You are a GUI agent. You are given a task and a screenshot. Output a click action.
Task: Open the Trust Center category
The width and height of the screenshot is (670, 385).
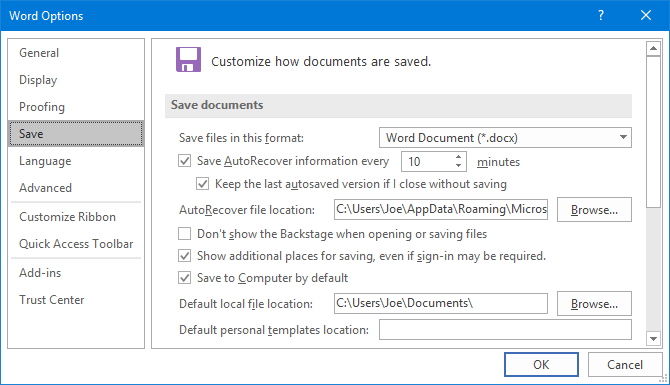76,300
